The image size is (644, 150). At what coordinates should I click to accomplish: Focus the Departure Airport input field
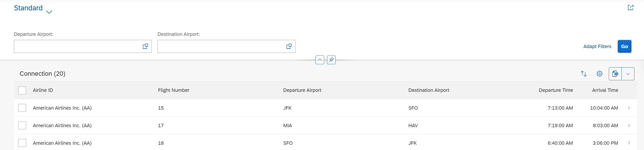click(x=78, y=46)
